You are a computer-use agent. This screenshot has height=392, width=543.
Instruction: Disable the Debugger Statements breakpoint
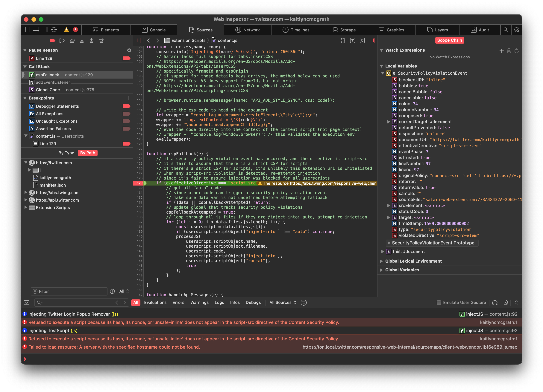(x=126, y=106)
